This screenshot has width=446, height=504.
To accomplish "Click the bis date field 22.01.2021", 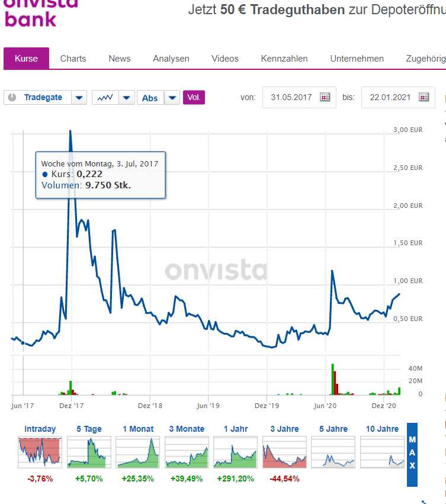I will point(398,97).
